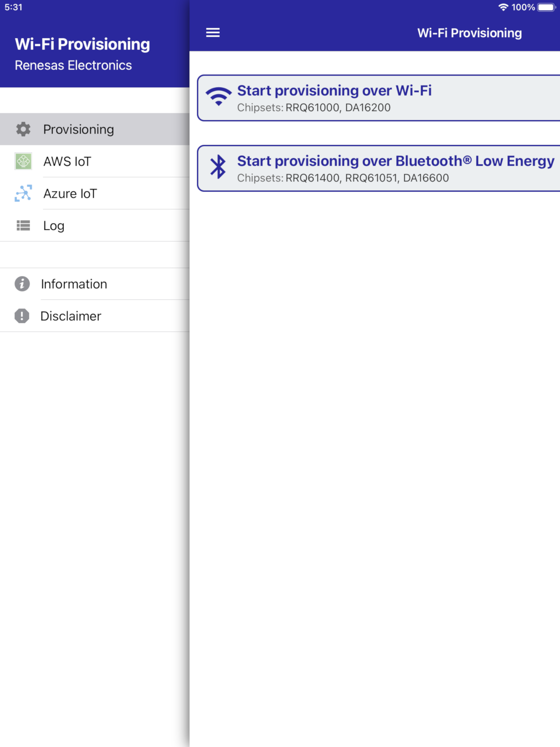Image resolution: width=560 pixels, height=747 pixels.
Task: Tap the battery indicator in status bar
Action: tap(547, 7)
